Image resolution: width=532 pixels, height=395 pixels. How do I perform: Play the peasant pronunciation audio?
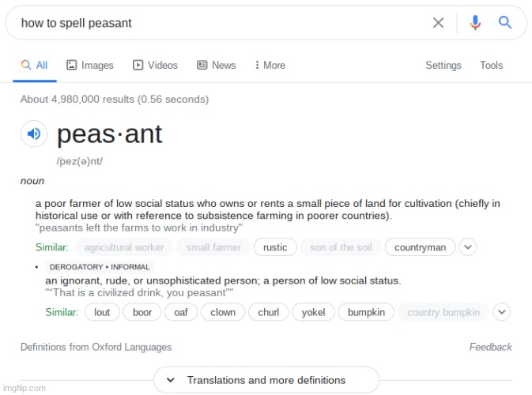[x=33, y=134]
